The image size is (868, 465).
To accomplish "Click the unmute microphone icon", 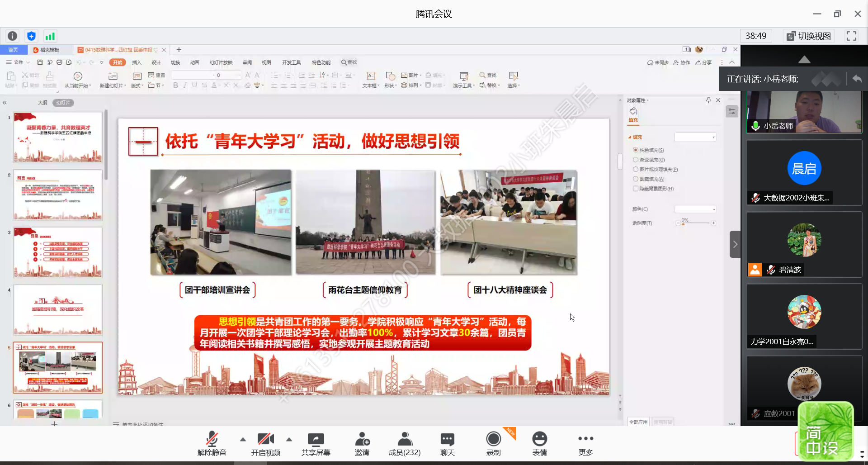I will point(212,439).
